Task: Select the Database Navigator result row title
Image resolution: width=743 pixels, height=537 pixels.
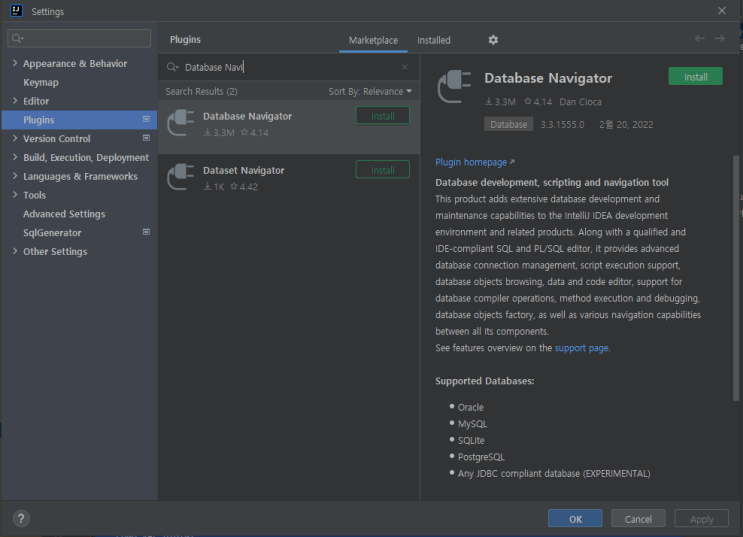Action: click(247, 116)
